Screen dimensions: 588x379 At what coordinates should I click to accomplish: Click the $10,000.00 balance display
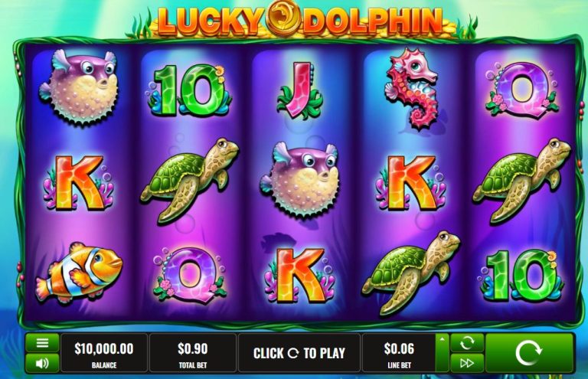[104, 353]
